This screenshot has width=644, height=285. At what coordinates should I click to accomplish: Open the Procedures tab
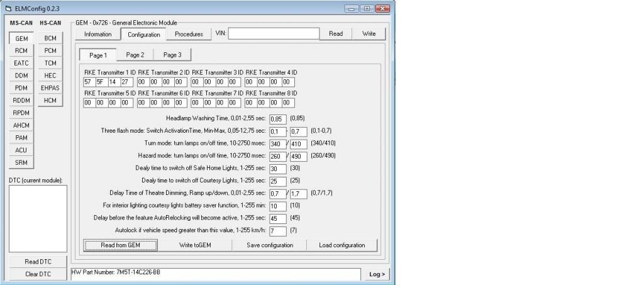point(189,34)
